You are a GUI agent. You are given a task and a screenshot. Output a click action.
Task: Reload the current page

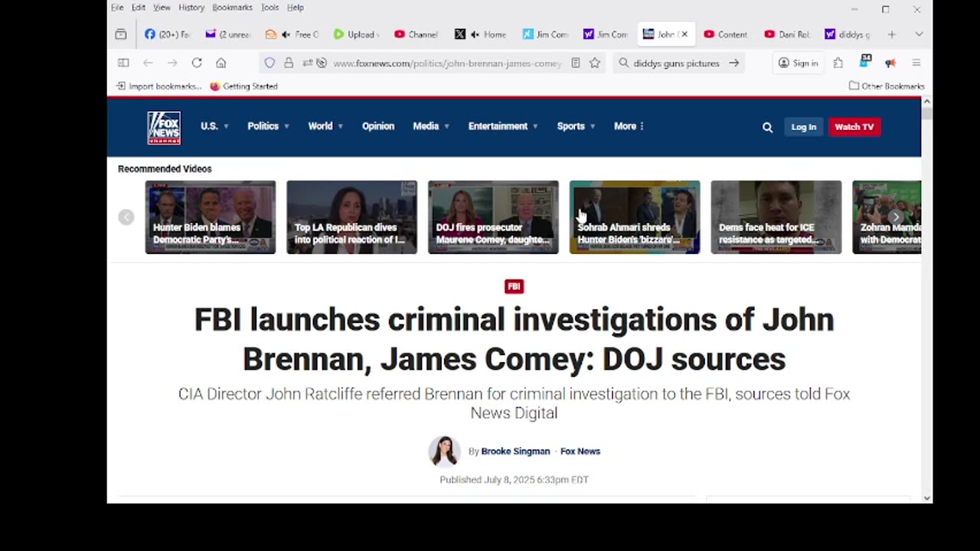pos(197,63)
